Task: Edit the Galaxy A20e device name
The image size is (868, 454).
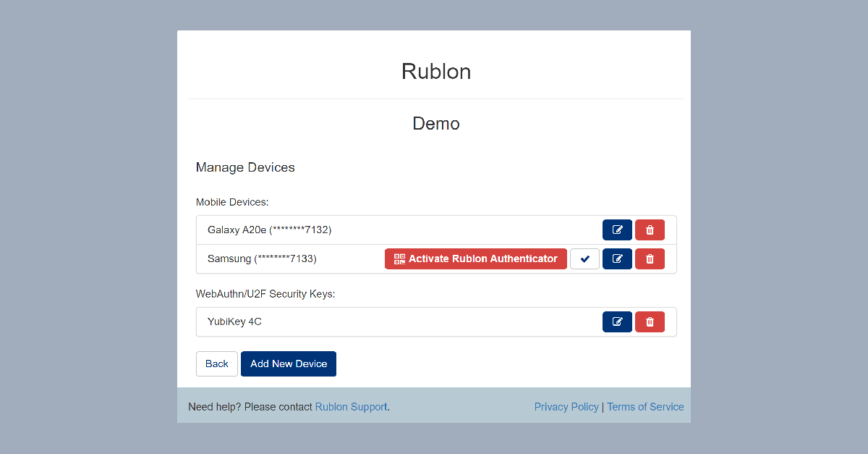Action: point(617,230)
